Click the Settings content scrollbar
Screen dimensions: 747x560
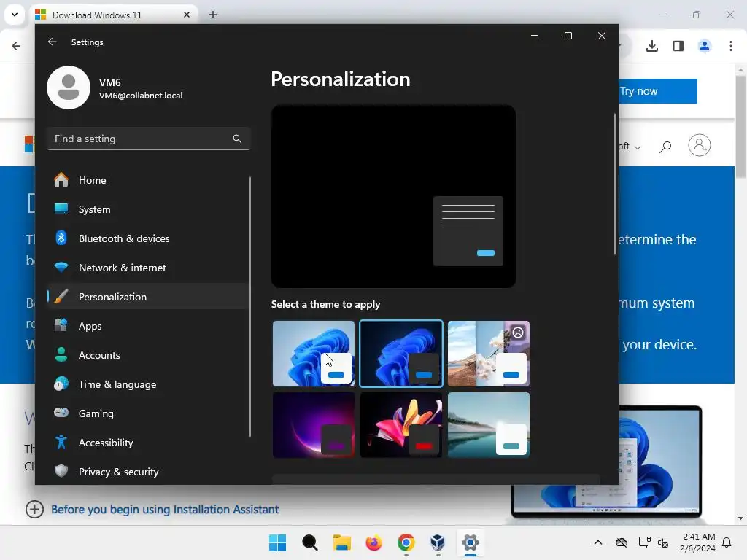tap(615, 184)
